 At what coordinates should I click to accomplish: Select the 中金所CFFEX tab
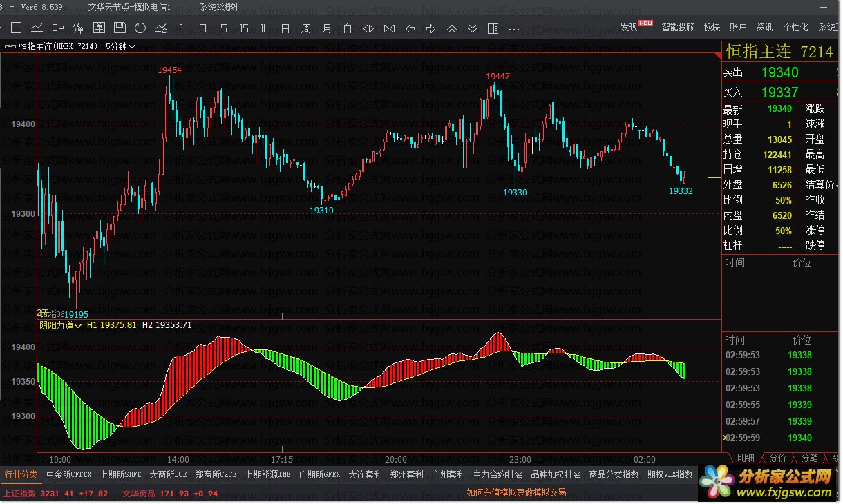click(68, 474)
